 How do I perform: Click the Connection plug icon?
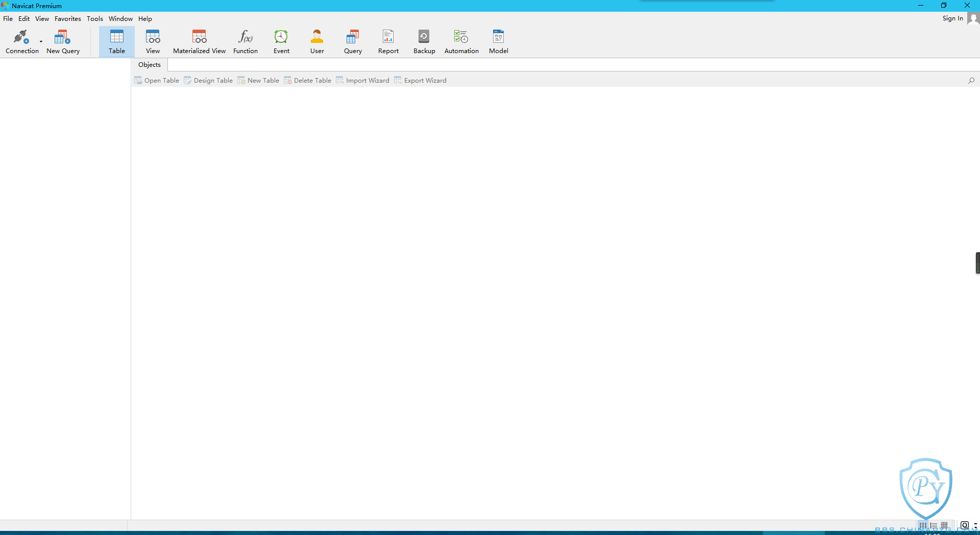click(21, 37)
